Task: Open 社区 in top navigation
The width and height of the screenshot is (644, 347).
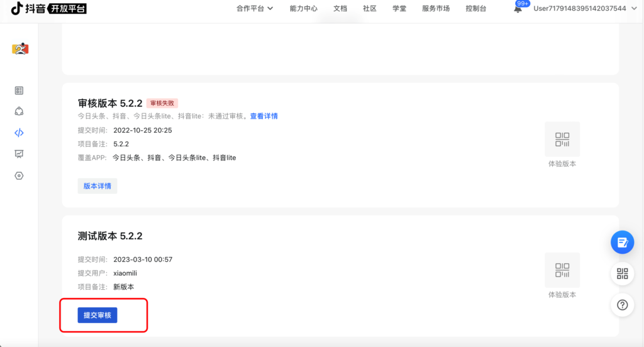Action: 370,8
